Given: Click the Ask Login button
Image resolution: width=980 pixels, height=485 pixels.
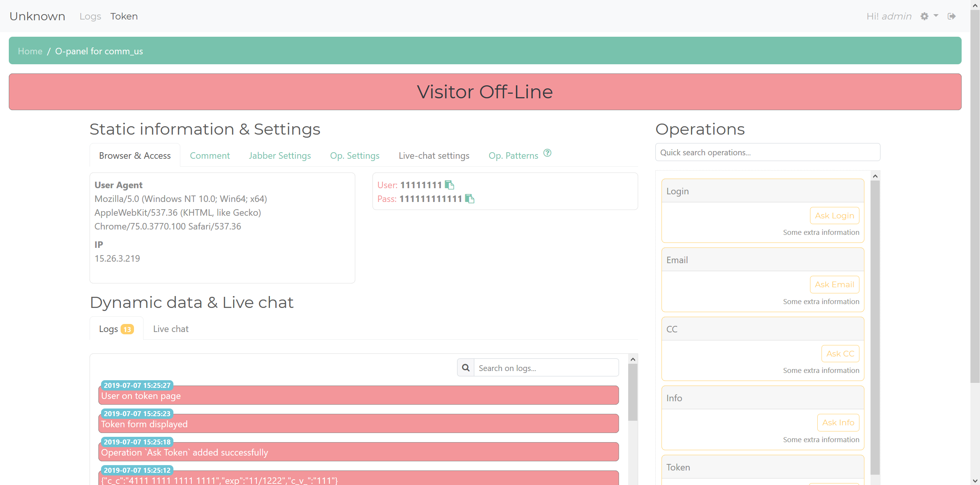Looking at the screenshot, I should tap(835, 216).
